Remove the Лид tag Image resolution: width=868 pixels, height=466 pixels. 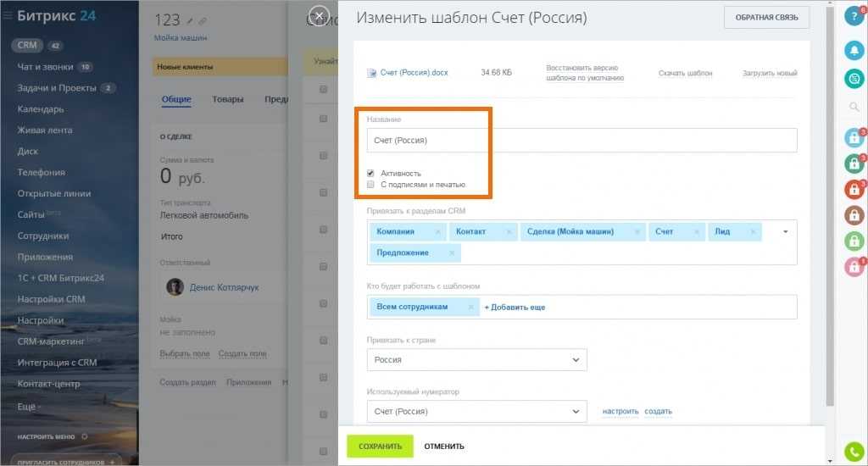(752, 231)
